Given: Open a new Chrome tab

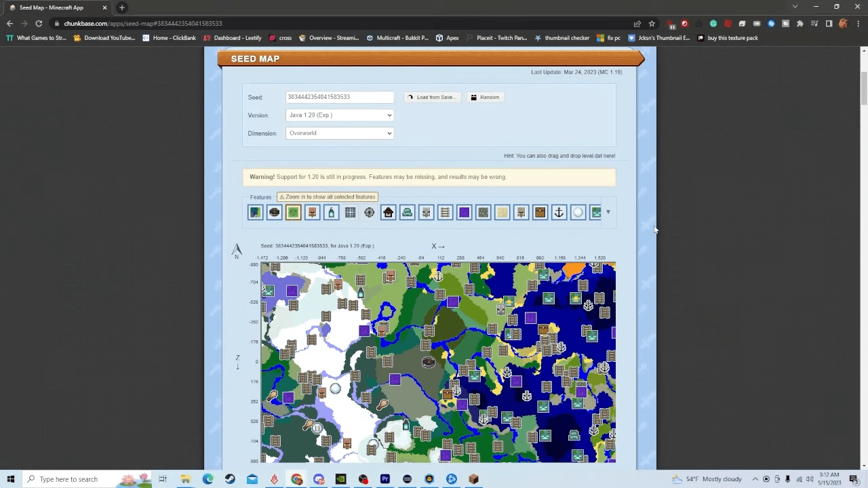Looking at the screenshot, I should pyautogui.click(x=122, y=7).
